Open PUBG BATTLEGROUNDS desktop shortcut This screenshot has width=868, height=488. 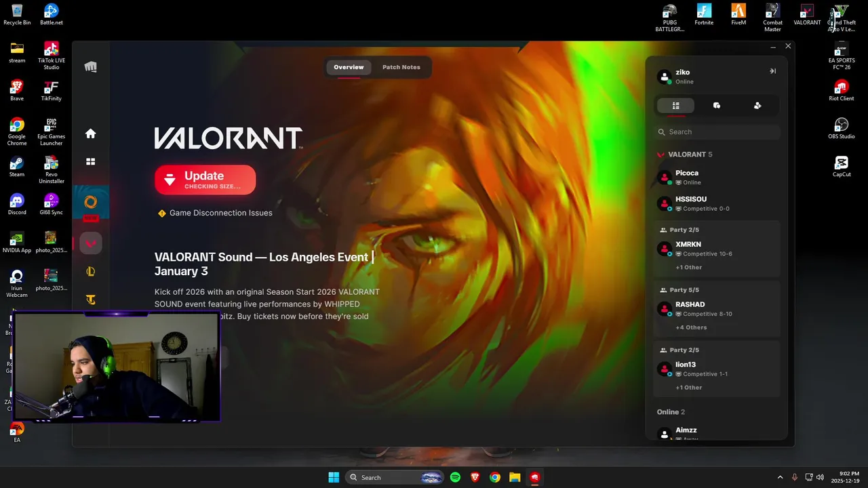[x=669, y=18]
